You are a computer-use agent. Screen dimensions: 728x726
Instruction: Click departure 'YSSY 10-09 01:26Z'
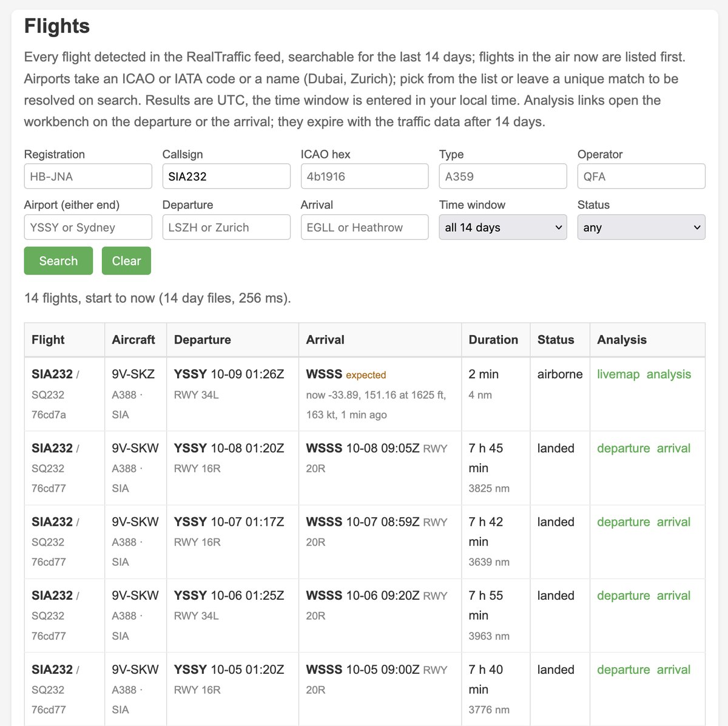point(229,375)
